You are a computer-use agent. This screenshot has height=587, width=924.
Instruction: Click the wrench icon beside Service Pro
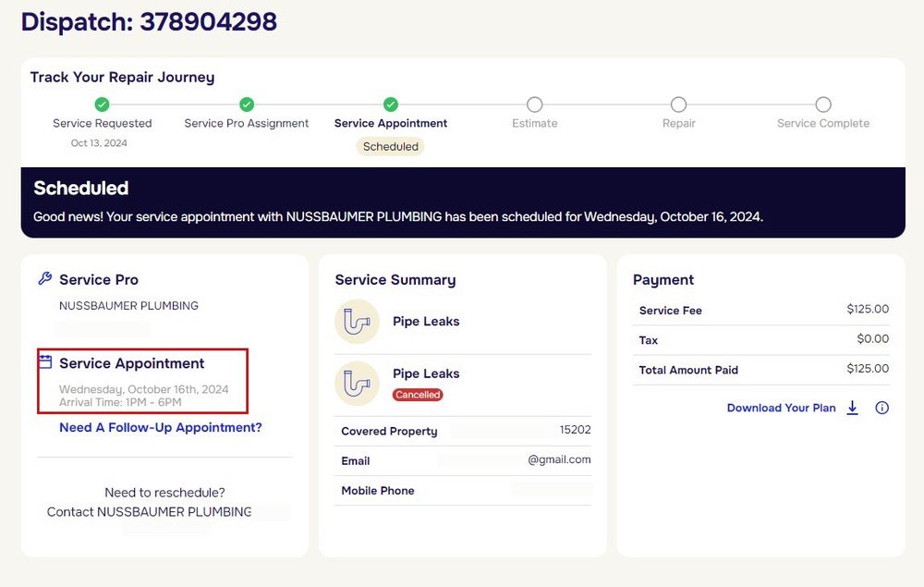[44, 278]
